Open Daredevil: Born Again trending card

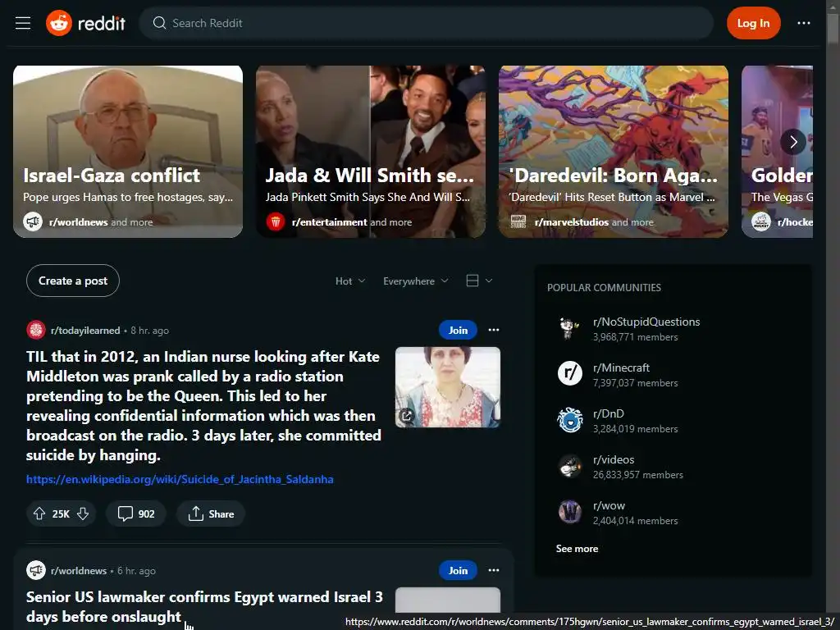coord(613,152)
